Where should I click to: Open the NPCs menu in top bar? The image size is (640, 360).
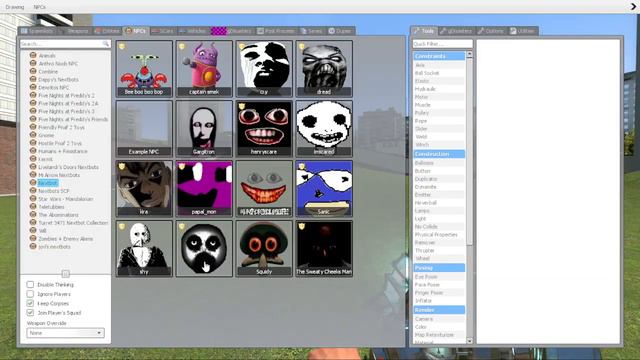pyautogui.click(x=40, y=7)
